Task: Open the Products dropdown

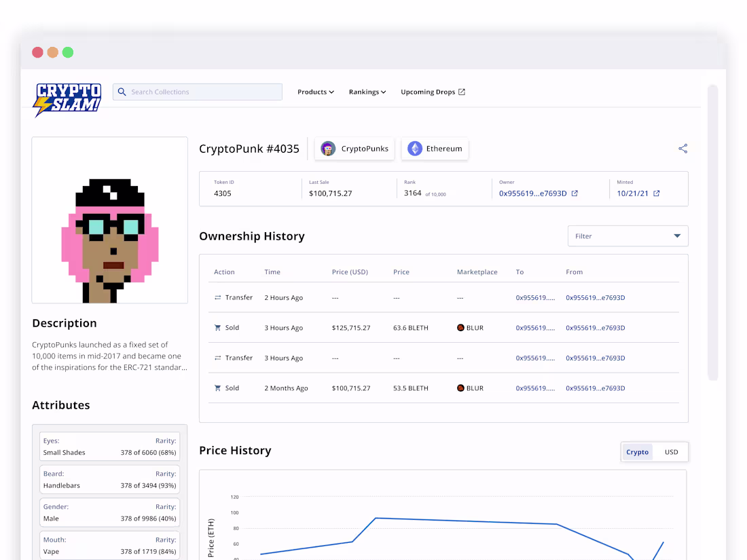Action: pos(315,92)
